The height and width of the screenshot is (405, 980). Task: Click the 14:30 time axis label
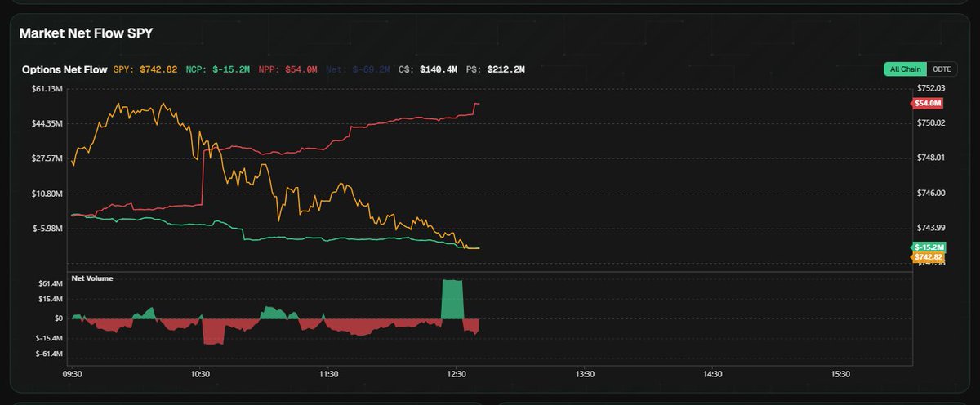coord(713,374)
